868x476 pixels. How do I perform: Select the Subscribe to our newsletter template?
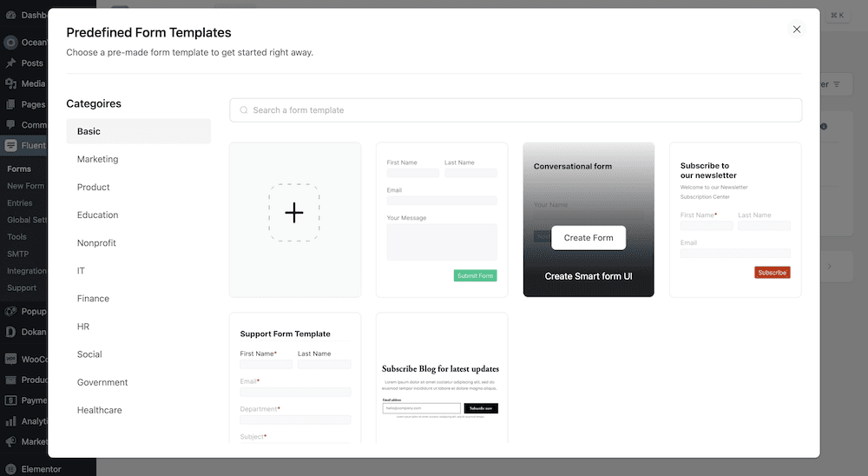coord(735,220)
